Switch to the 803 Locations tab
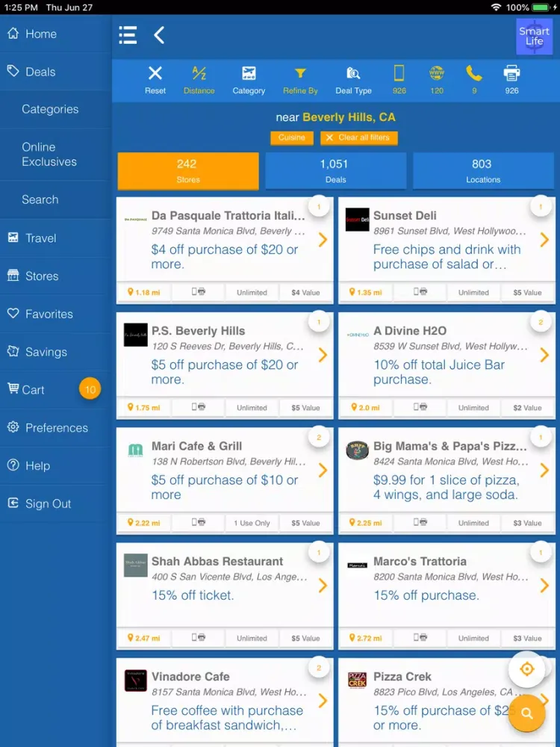The height and width of the screenshot is (747, 560). [483, 171]
